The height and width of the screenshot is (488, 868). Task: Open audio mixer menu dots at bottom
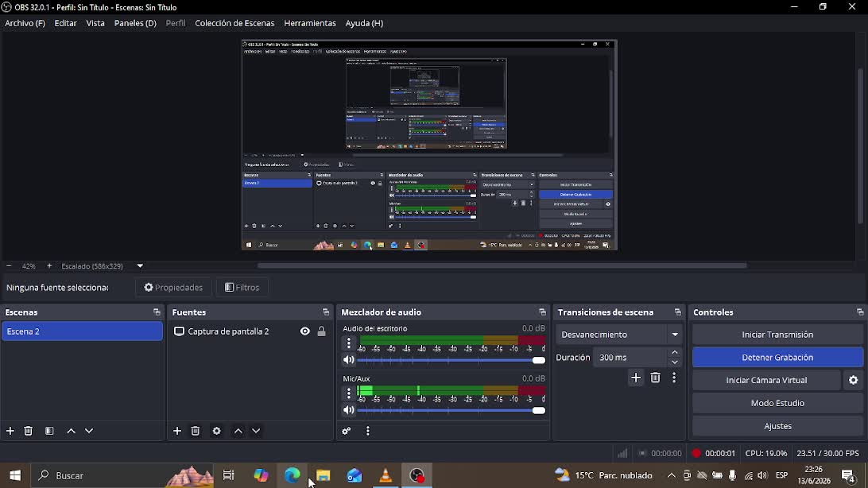coord(367,431)
